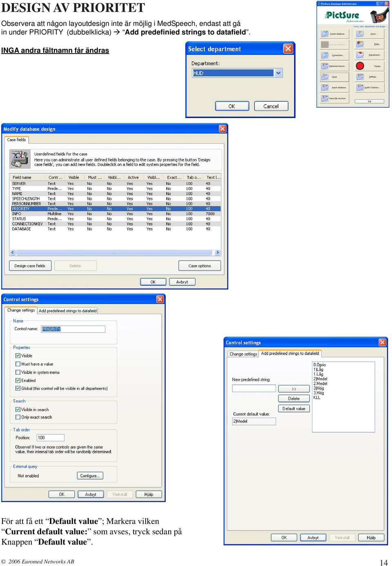Open Users in PictSure Administrator
The height and width of the screenshot is (566, 392).
point(370,34)
